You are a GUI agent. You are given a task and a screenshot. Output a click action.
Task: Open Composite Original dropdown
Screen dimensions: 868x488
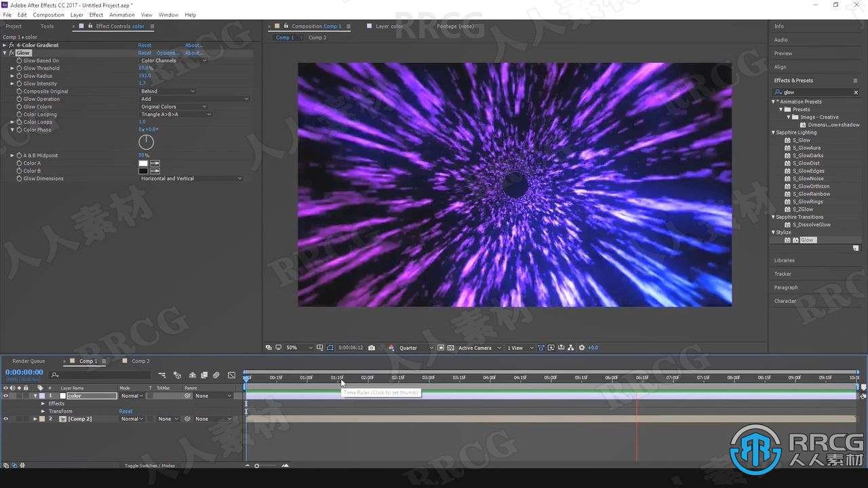coord(167,91)
